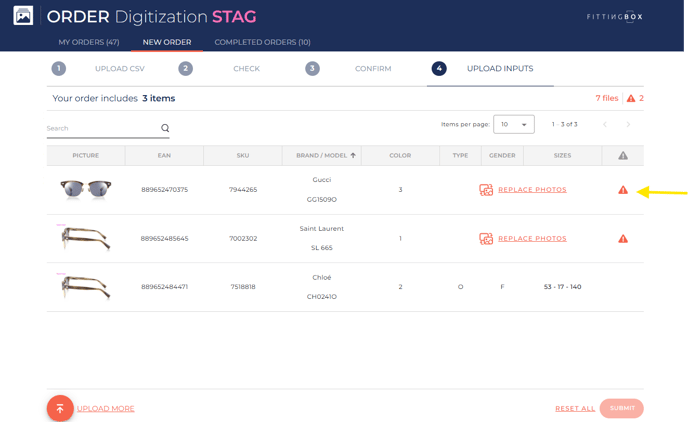Click the Type column header
Screen dimensions: 688x422
pyautogui.click(x=460, y=155)
